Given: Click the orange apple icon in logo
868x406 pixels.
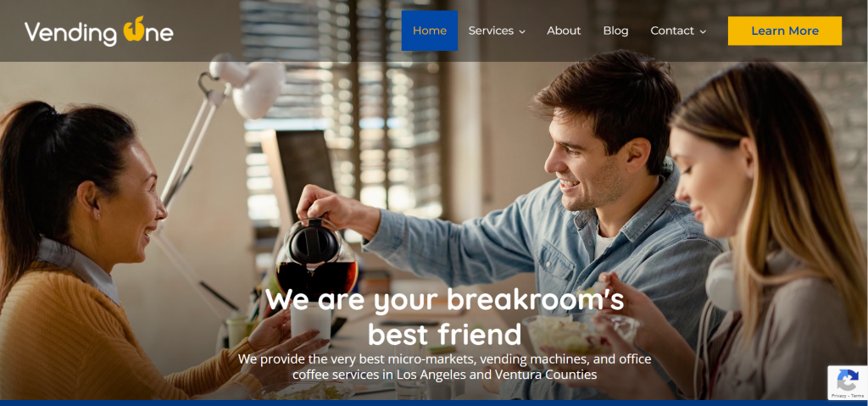Looking at the screenshot, I should click(134, 30).
